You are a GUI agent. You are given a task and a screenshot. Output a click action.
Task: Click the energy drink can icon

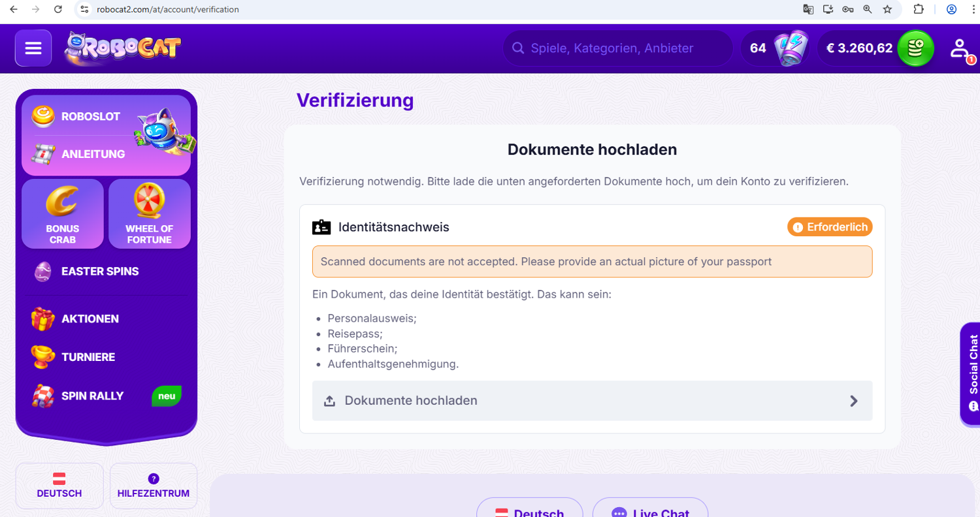click(791, 48)
